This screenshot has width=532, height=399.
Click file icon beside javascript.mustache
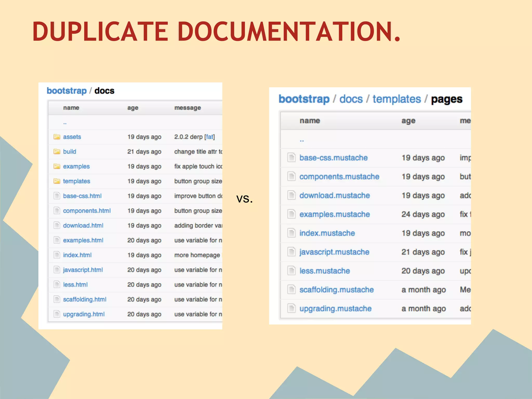(291, 252)
